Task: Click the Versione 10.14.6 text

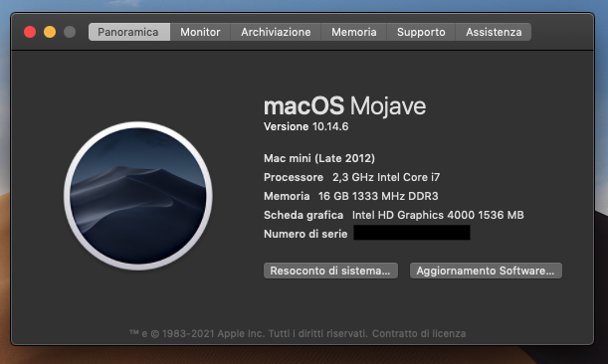Action: [x=305, y=126]
